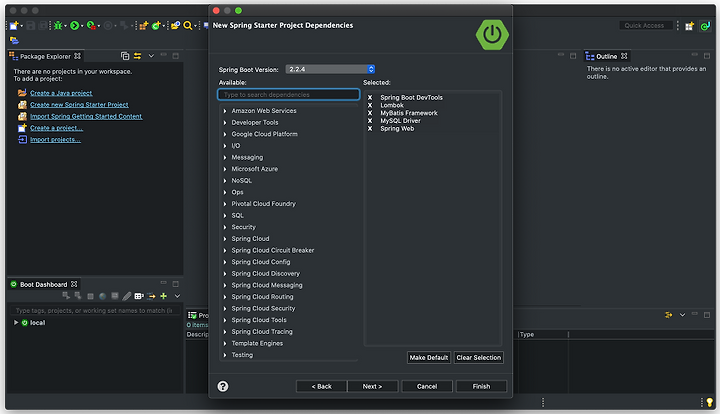Open the Boot Dashboard view menu chevron

coord(177,297)
